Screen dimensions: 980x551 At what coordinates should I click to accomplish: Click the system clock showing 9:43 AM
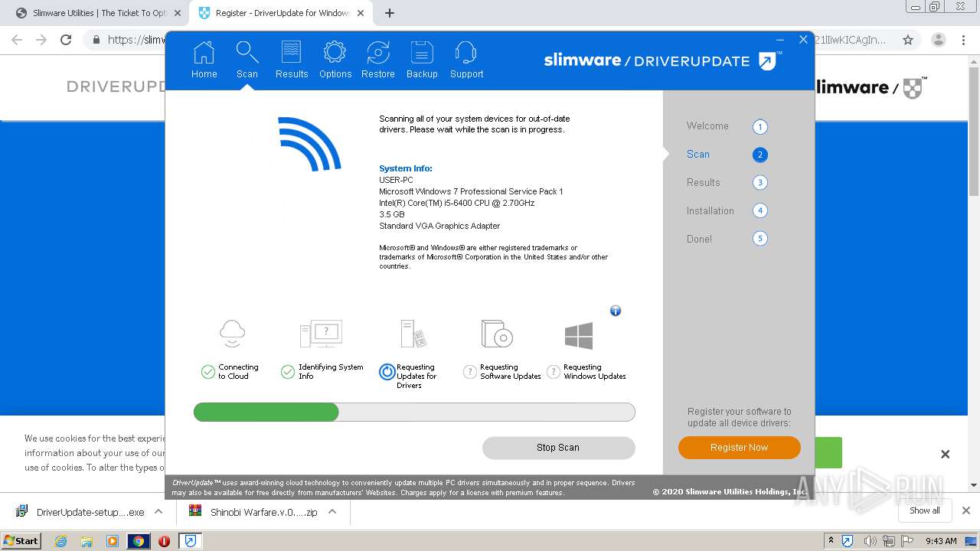click(941, 541)
